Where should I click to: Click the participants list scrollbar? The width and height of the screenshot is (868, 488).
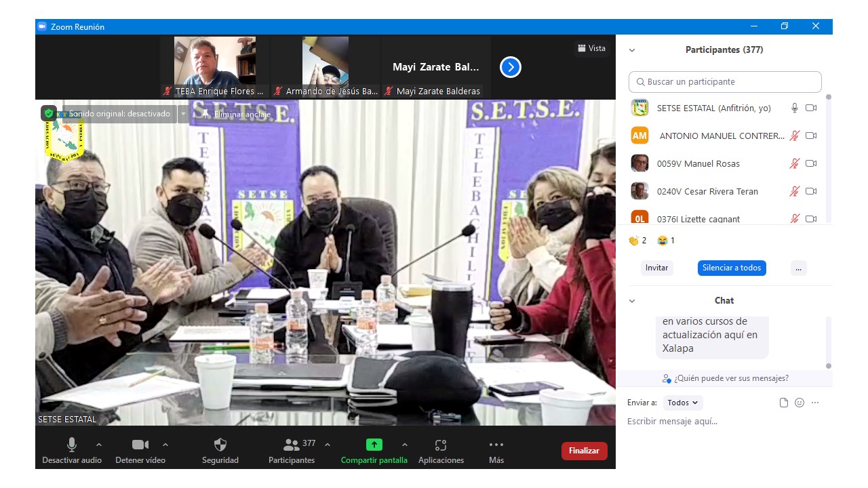(x=828, y=156)
